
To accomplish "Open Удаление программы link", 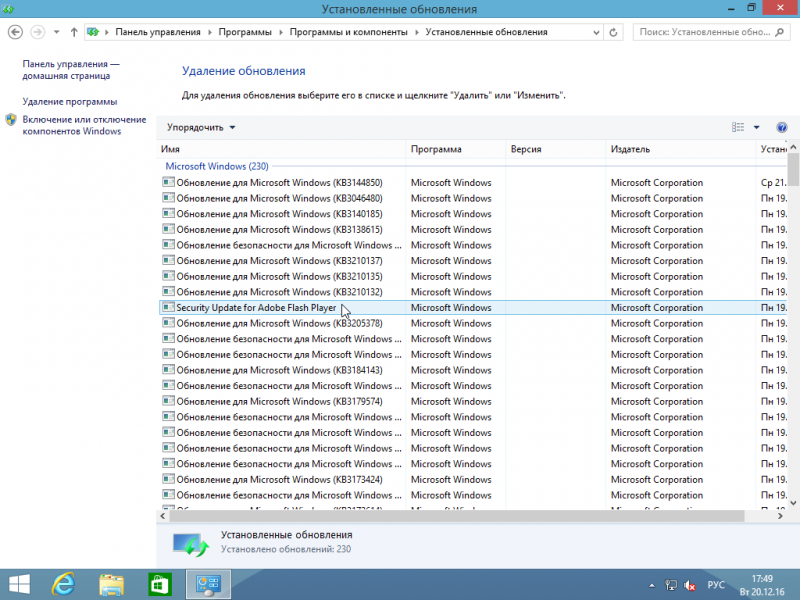I will 70,102.
